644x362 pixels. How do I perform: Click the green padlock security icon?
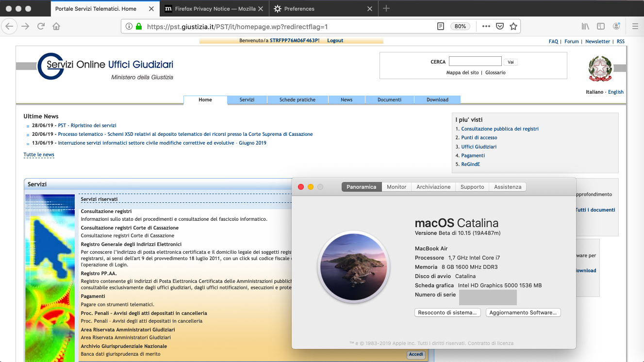[139, 27]
